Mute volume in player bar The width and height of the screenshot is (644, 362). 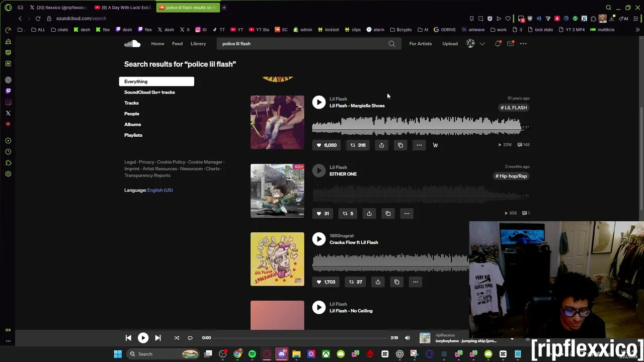[408, 338]
